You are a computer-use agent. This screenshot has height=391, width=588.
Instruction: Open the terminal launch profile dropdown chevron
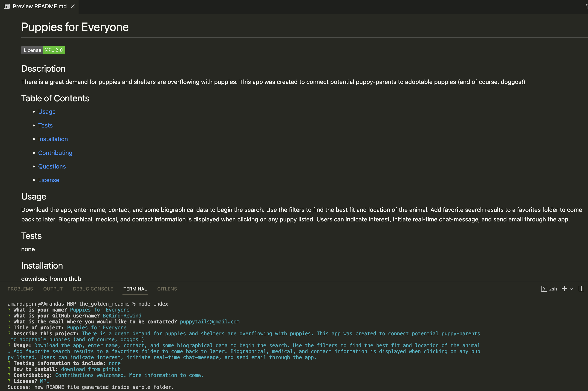pos(572,289)
